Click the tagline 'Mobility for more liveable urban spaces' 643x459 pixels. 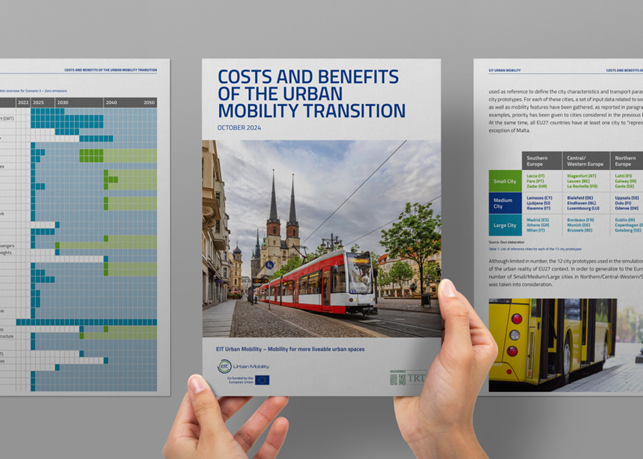pyautogui.click(x=316, y=349)
